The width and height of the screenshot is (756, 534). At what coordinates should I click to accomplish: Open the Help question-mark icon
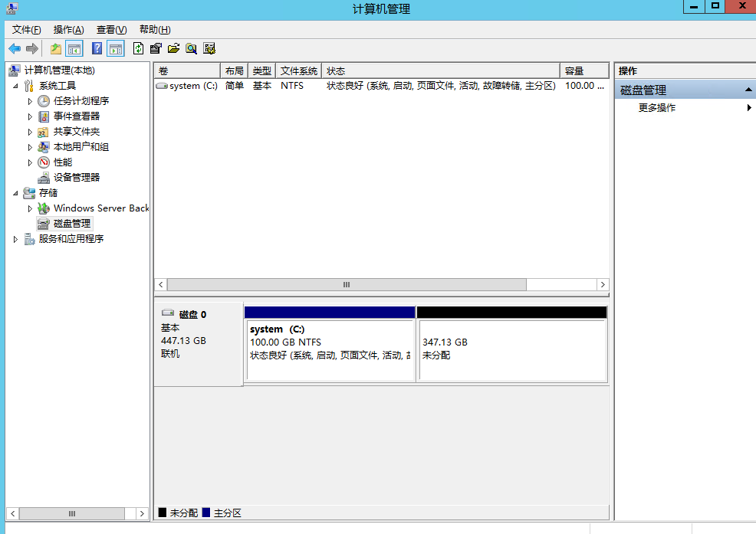click(x=95, y=48)
